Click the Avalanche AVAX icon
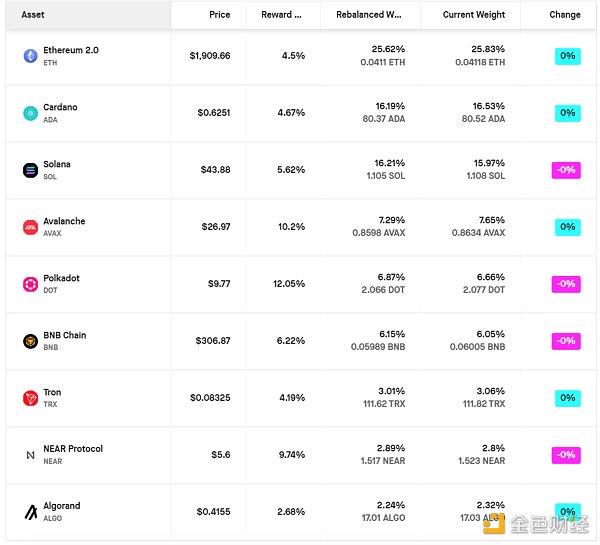The height and width of the screenshot is (545, 600). pyautogui.click(x=30, y=227)
